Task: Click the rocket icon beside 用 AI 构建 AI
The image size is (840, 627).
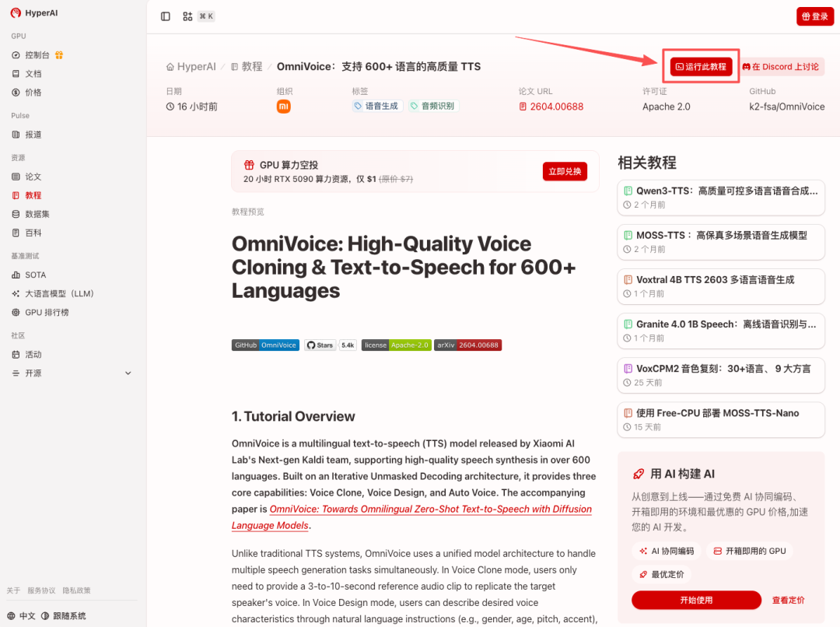Action: [639, 474]
